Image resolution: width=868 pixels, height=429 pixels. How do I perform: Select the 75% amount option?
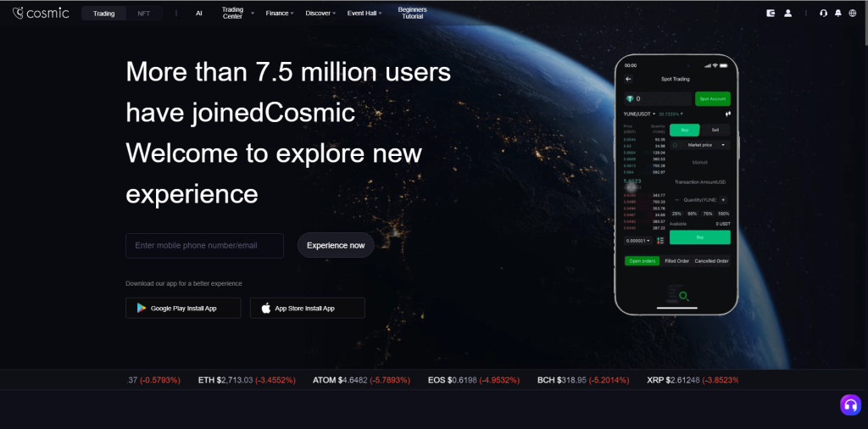point(708,214)
